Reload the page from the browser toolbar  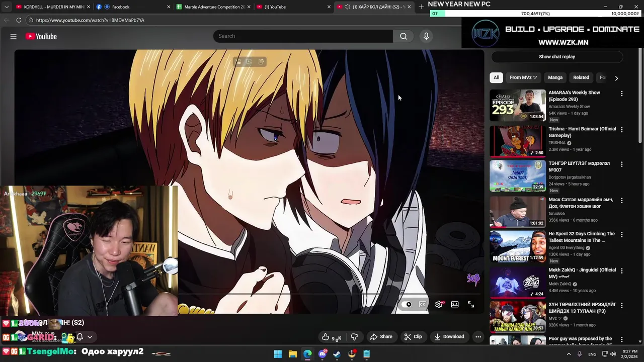click(19, 20)
